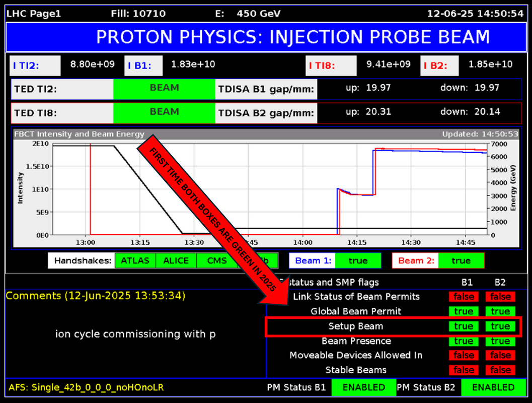Click the TDISA B2 gap/mm: label
The width and height of the screenshot is (532, 403).
[266, 113]
